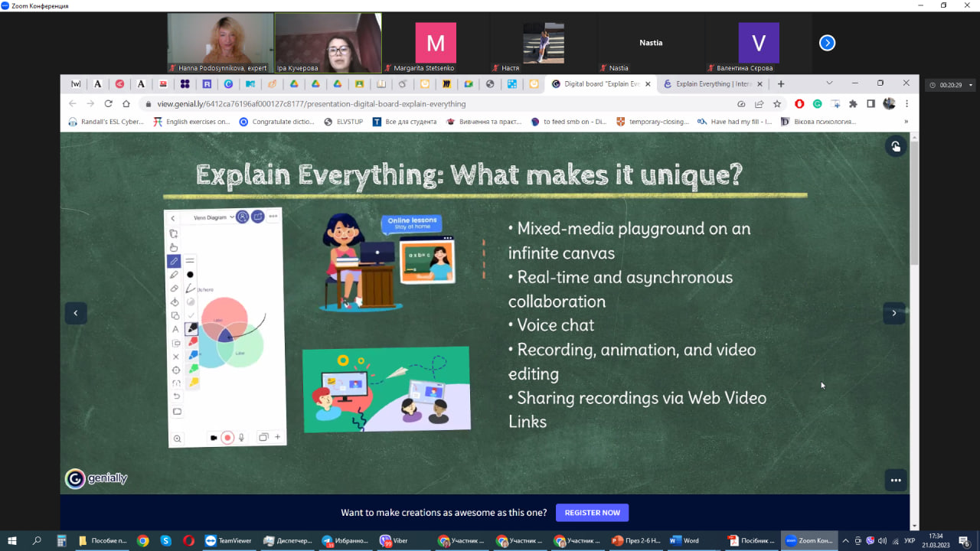Click the REGISTER NOW button
This screenshot has width=980, height=551.
pyautogui.click(x=592, y=513)
